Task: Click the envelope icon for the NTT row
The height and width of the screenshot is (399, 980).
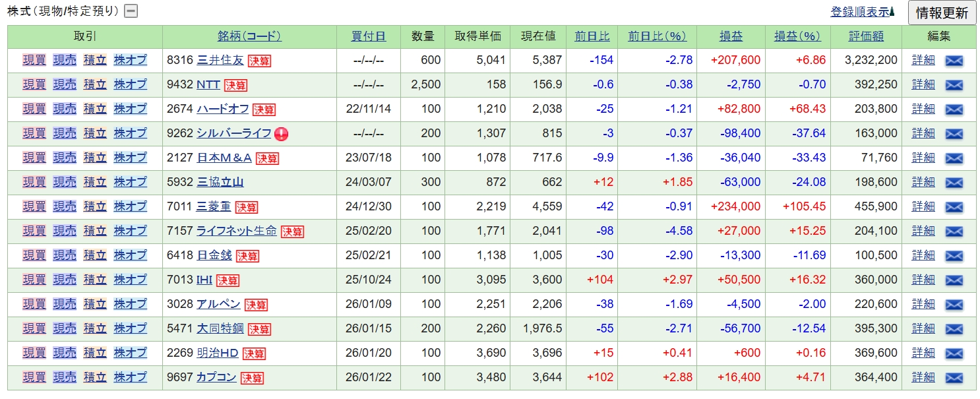Action: (x=954, y=85)
